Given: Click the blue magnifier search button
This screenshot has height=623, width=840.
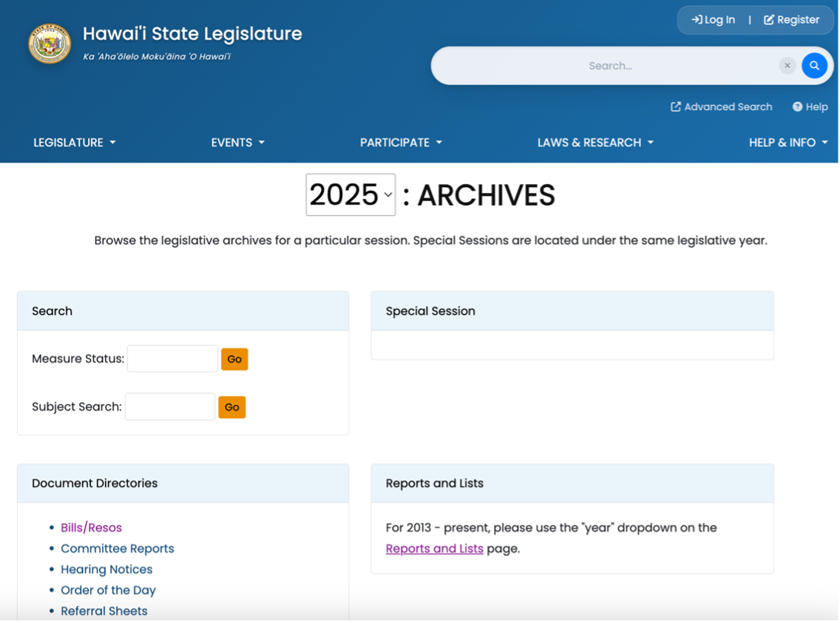Looking at the screenshot, I should 813,66.
